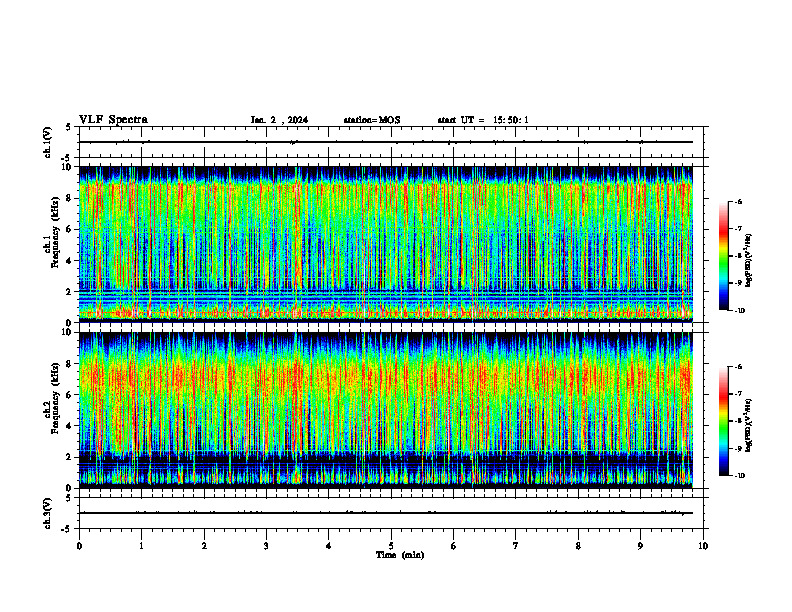The width and height of the screenshot is (792, 612).
Task: Click the ch.2 spectrogram color scale bar
Action: point(723,421)
